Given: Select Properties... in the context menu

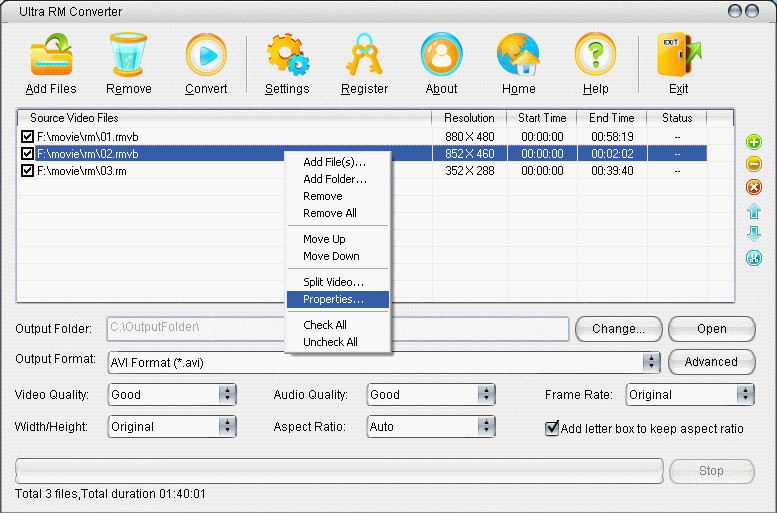Looking at the screenshot, I should click(338, 299).
